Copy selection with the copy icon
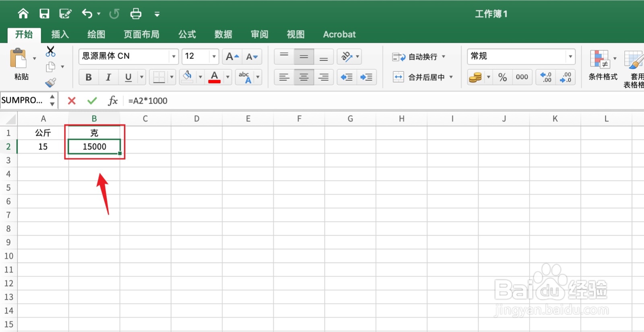This screenshot has width=644, height=332. point(50,66)
